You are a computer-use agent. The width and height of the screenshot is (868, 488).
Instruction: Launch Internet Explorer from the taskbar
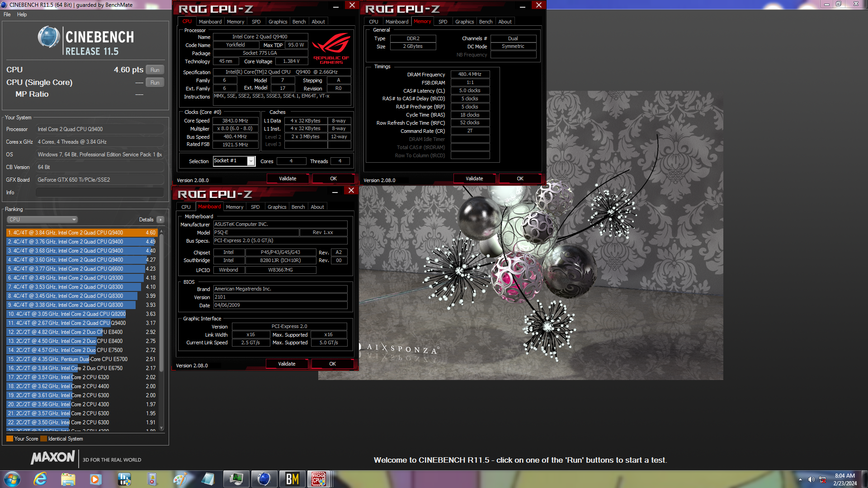pos(40,479)
